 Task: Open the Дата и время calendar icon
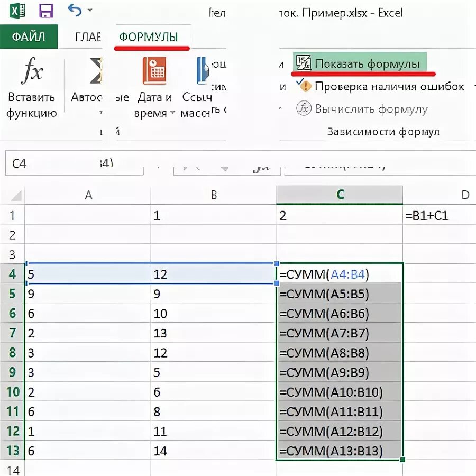click(x=154, y=71)
